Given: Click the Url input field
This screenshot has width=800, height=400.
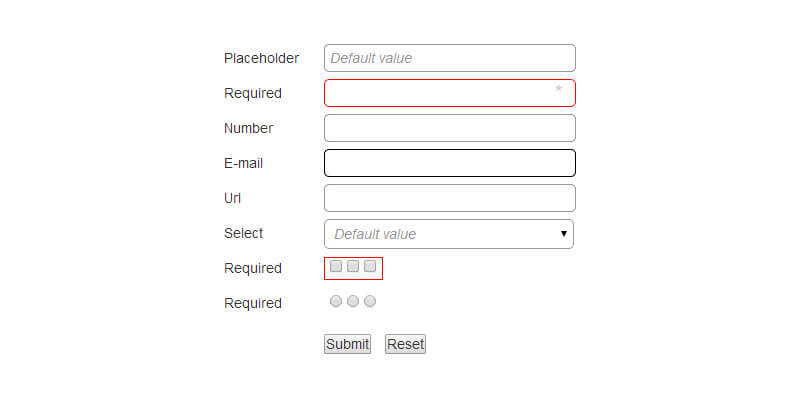Looking at the screenshot, I should point(450,198).
